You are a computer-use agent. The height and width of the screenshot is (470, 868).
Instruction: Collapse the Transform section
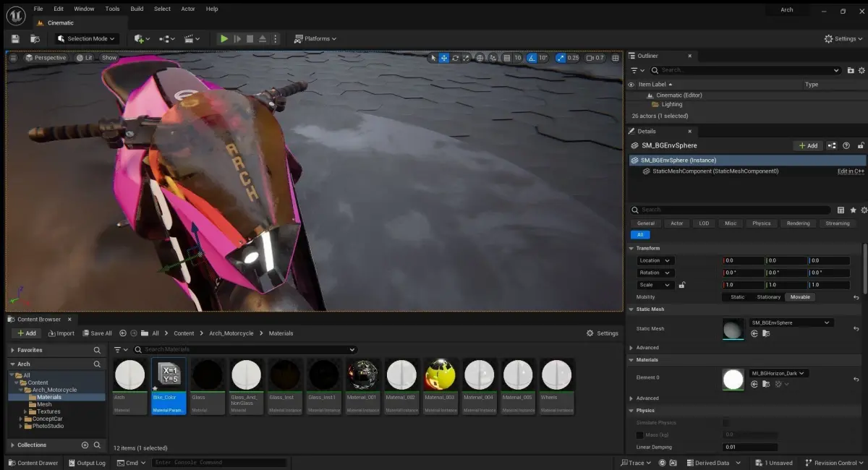631,248
